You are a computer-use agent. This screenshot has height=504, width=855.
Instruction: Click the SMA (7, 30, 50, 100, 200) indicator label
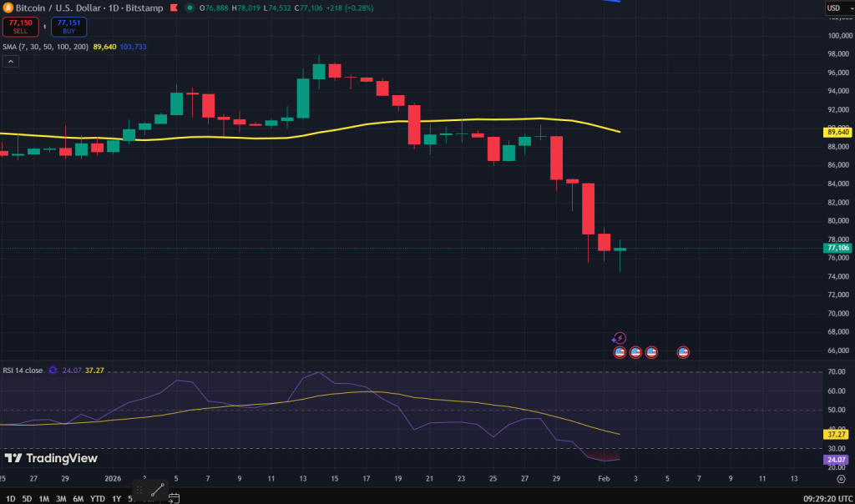pyautogui.click(x=45, y=47)
